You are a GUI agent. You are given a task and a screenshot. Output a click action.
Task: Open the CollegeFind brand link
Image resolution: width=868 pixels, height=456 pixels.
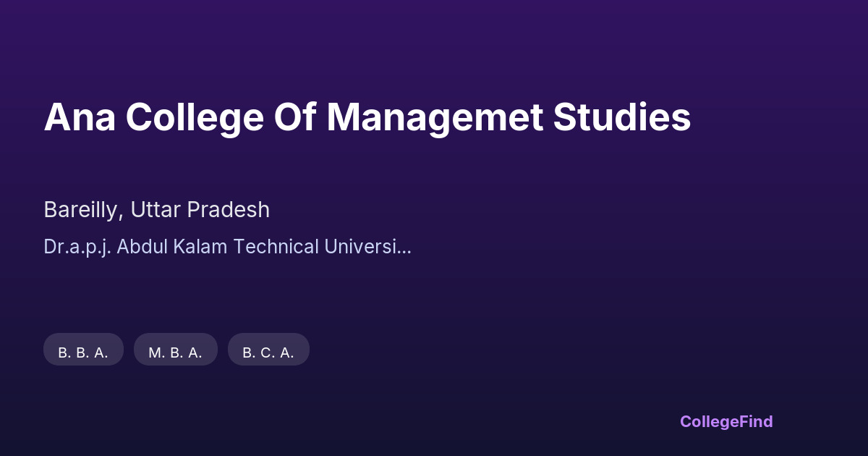pos(726,421)
